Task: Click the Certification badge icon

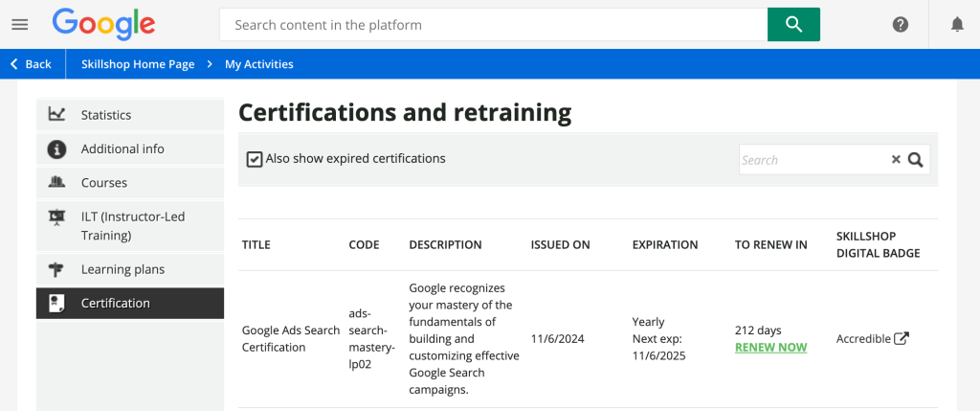Action: 56,304
